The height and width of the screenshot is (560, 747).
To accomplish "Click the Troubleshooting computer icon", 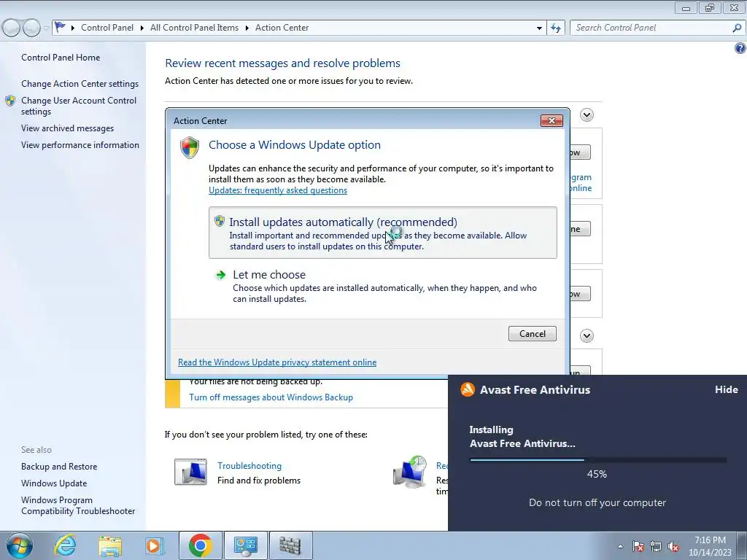I will [190, 472].
